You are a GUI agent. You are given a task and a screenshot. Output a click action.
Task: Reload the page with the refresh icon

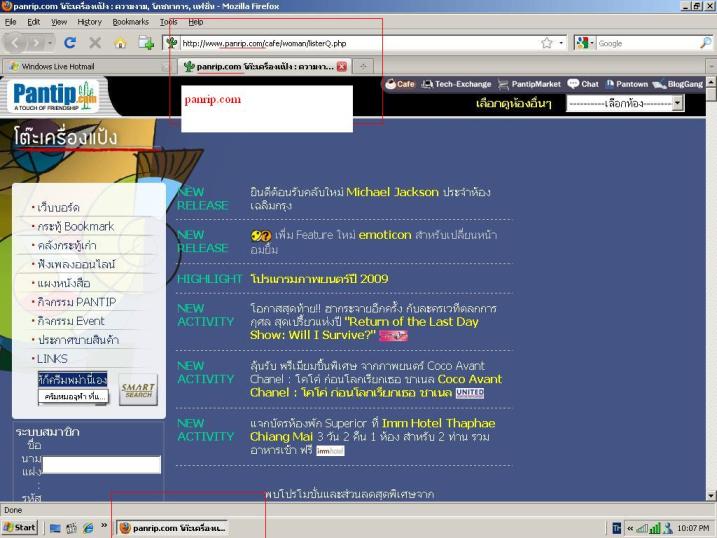(x=70, y=43)
